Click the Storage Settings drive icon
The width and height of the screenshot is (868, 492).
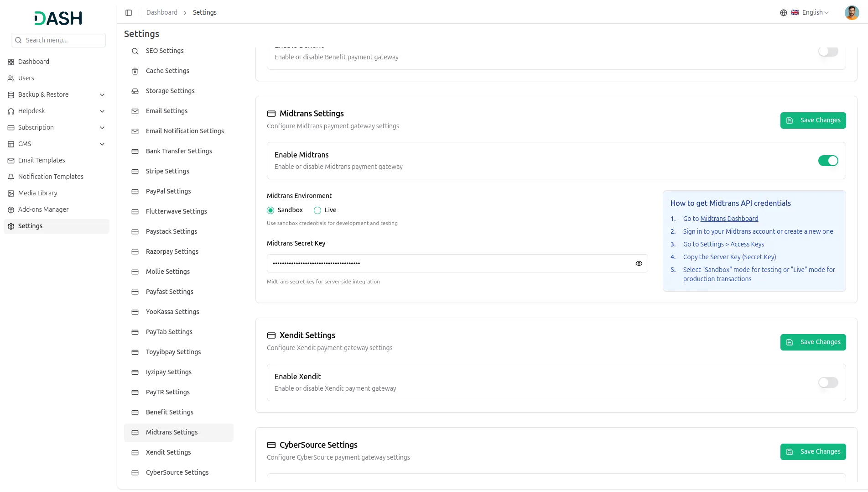point(135,91)
